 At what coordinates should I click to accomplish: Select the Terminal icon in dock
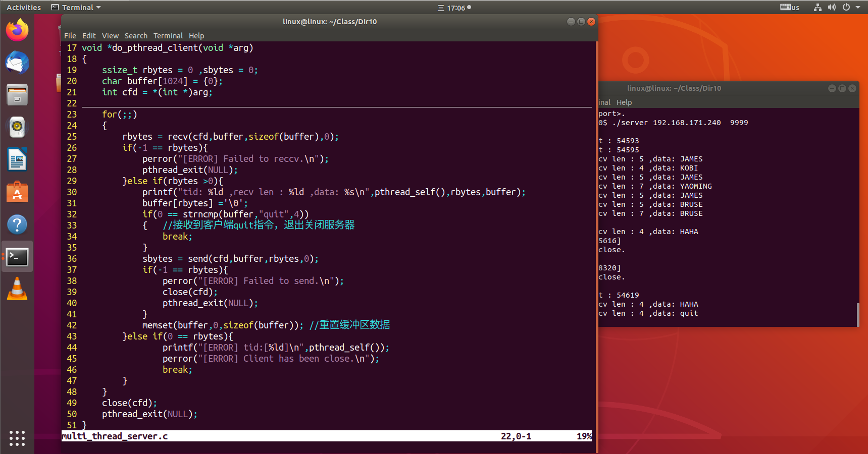17,257
